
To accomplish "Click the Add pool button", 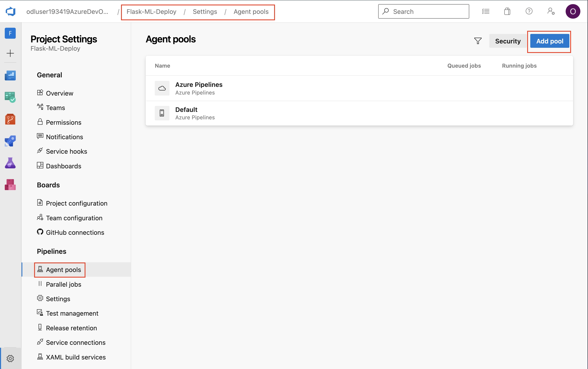I will (550, 41).
